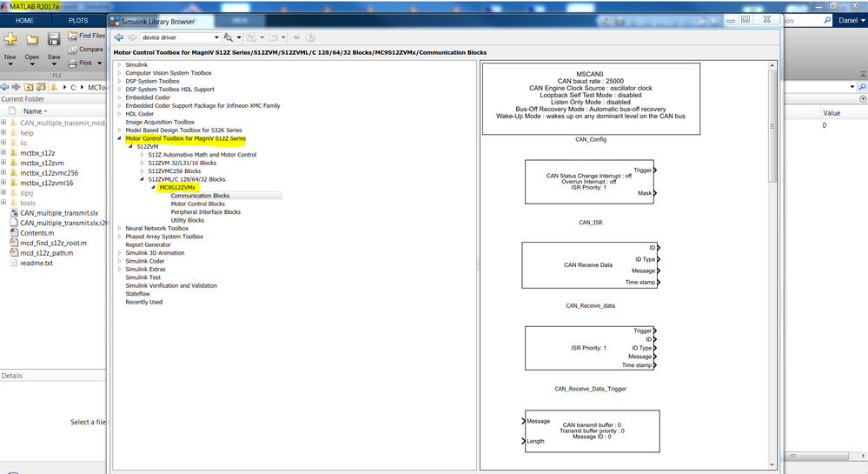The height and width of the screenshot is (474, 868).
Task: Click the add-block-to-model toolbar icon
Action: click(251, 37)
